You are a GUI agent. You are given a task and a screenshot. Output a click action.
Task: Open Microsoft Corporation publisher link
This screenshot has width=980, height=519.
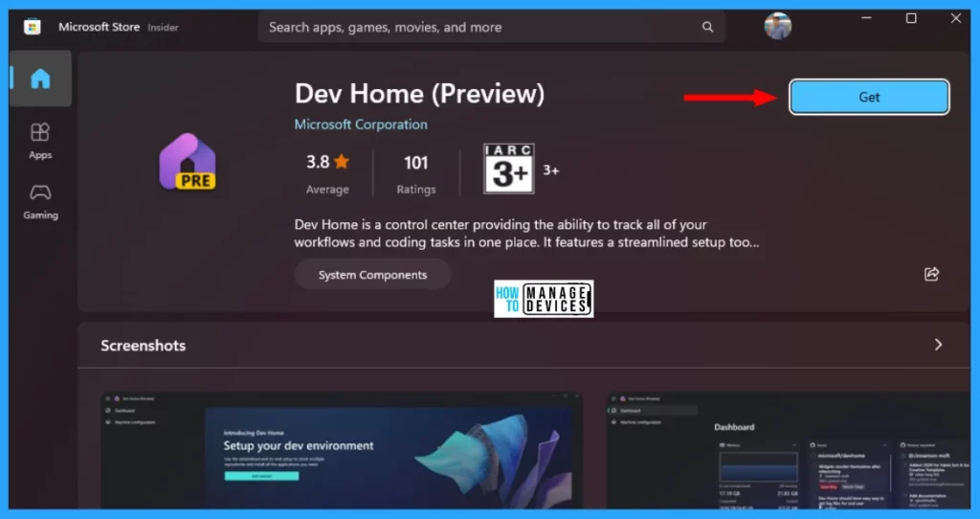[361, 124]
